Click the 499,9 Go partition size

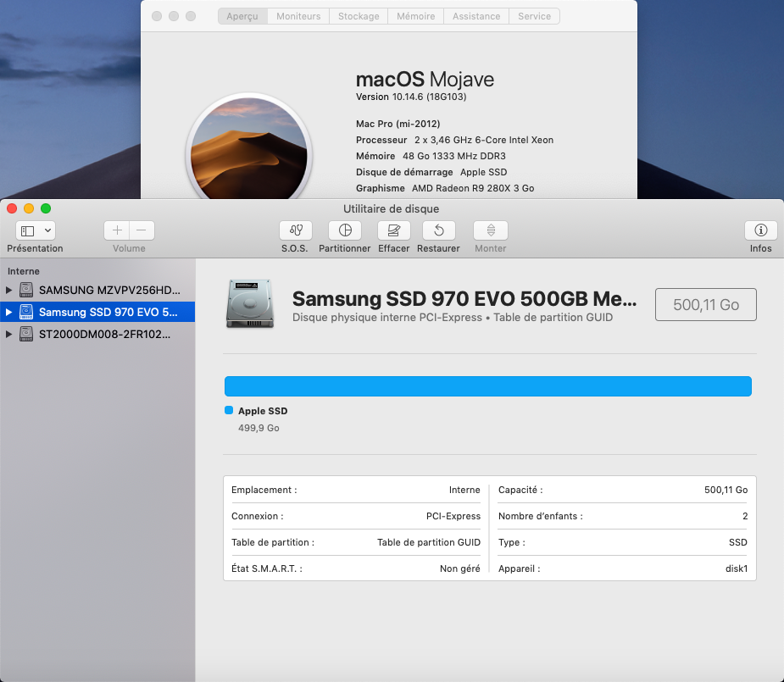pos(259,428)
